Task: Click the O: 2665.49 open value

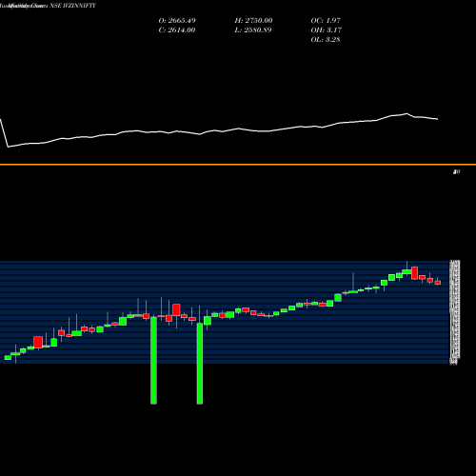Action: [177, 21]
